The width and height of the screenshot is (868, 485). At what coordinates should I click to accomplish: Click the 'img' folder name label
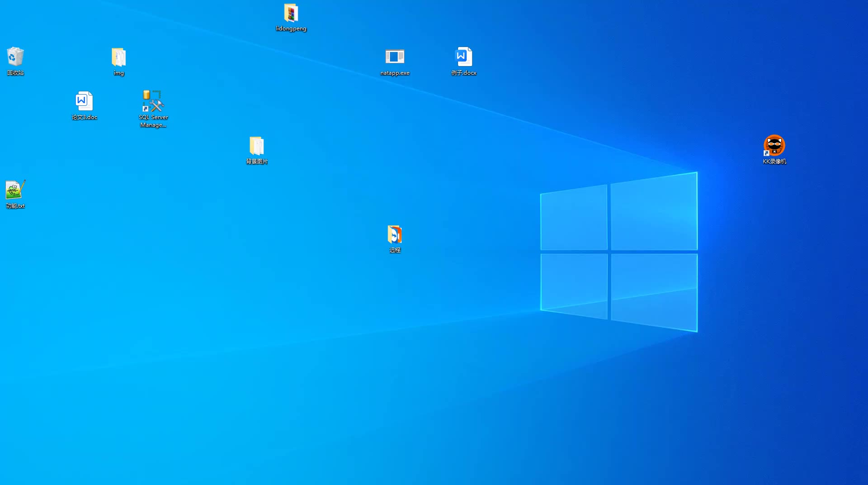[119, 73]
